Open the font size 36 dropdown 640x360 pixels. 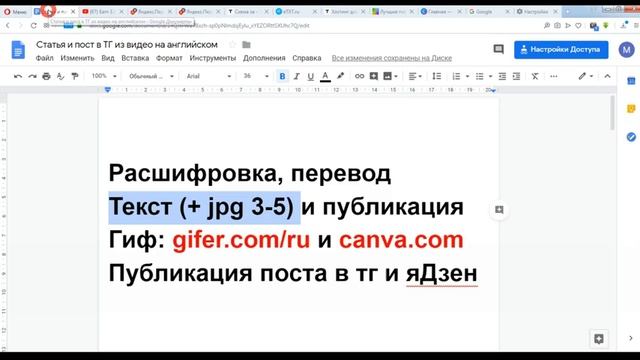click(256, 76)
